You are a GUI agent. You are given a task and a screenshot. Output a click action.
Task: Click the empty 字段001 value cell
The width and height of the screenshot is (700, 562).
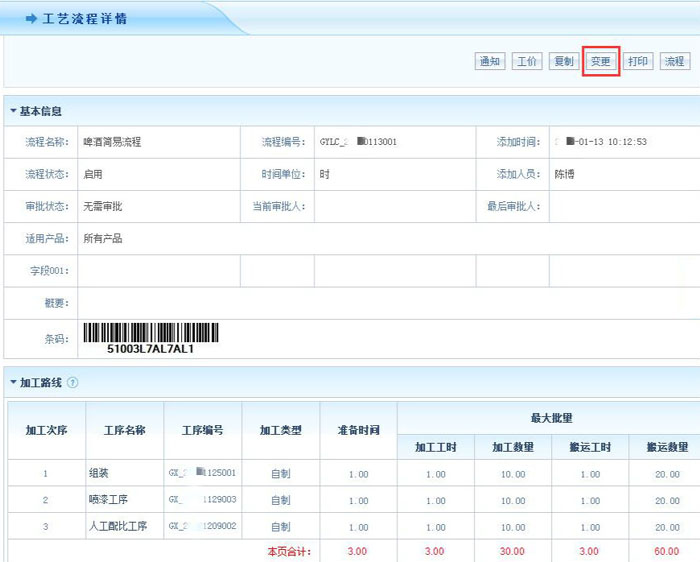158,271
